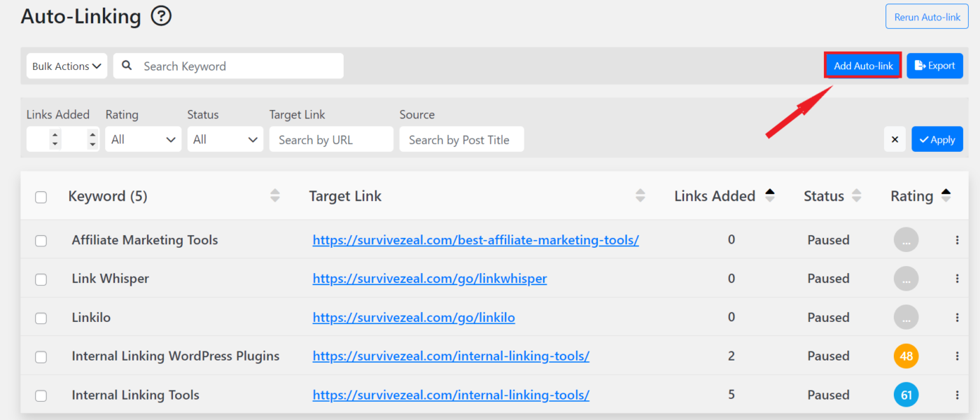Clear the filters with the X icon
Image resolution: width=980 pixels, height=420 pixels.
tap(895, 139)
